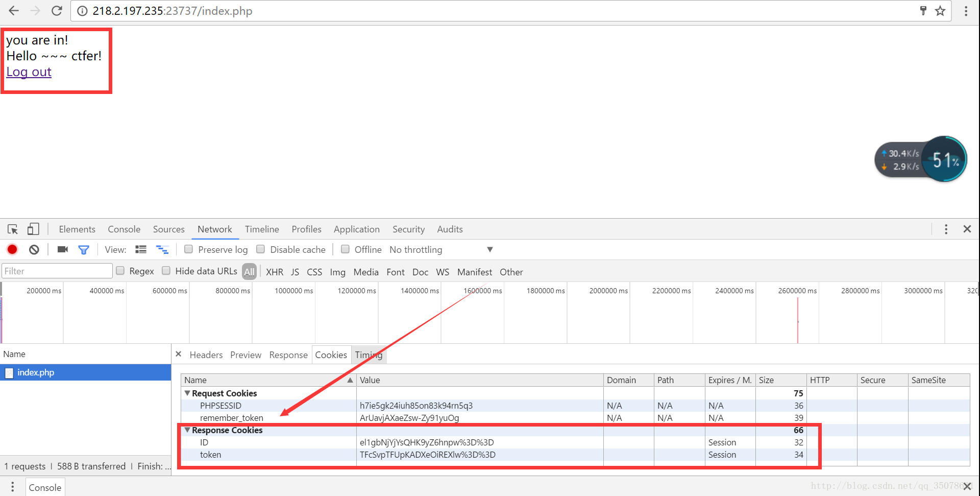
Task: Activate the inspect element picker icon
Action: (x=13, y=229)
